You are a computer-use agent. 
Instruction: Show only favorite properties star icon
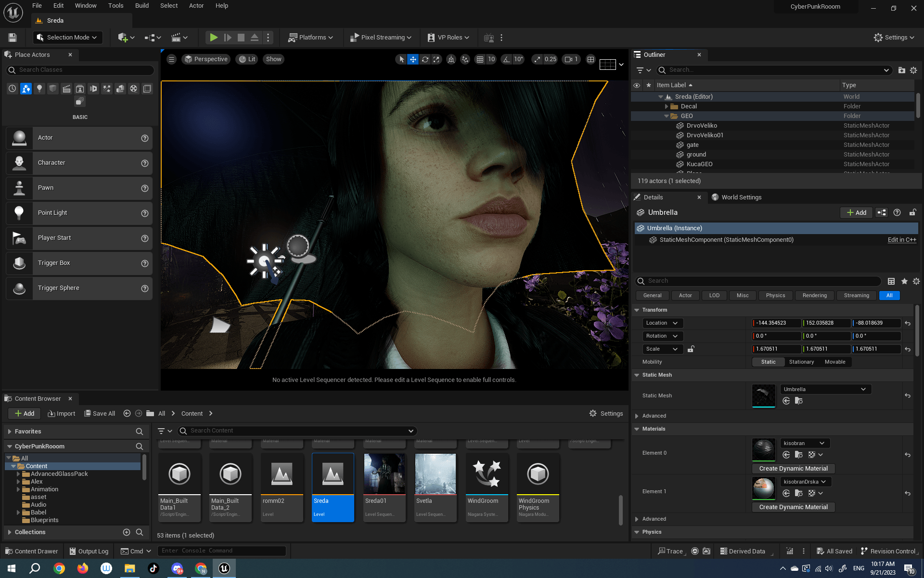[904, 281]
